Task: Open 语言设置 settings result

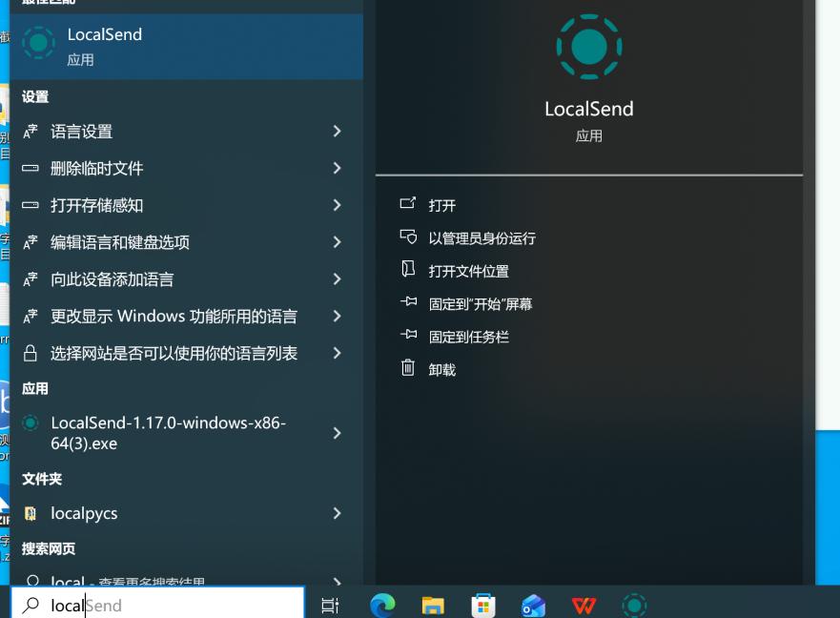Action: pos(187,132)
